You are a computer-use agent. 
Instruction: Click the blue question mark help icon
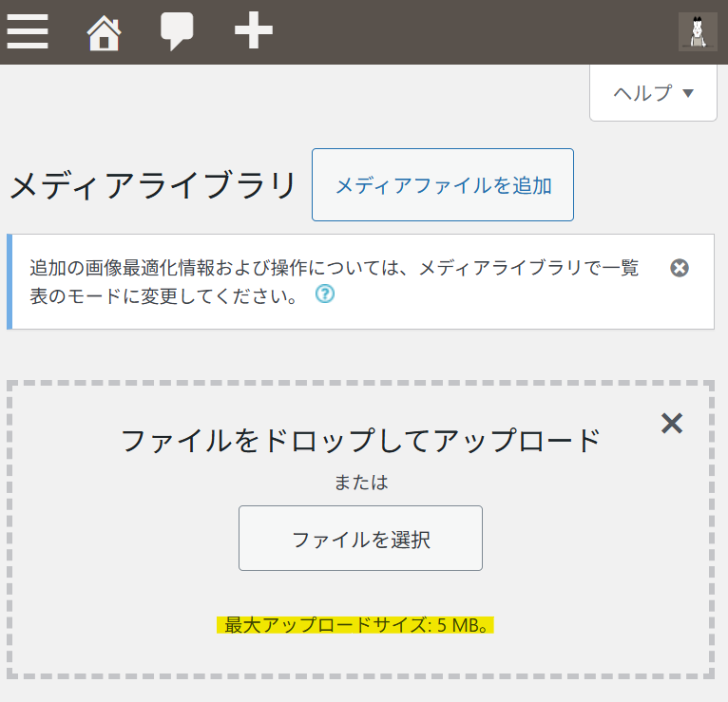click(x=325, y=294)
